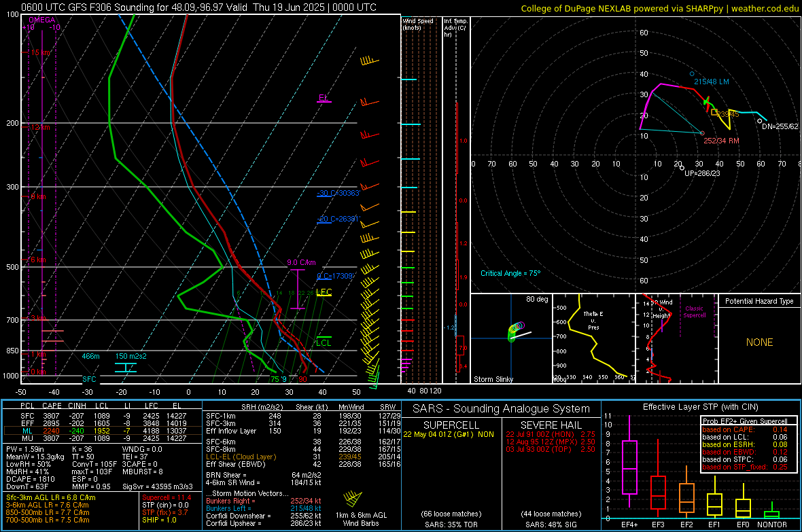The height and width of the screenshot is (532, 802).
Task: Click the LCL-EL (Cloud Layer) row
Action: pos(303,457)
